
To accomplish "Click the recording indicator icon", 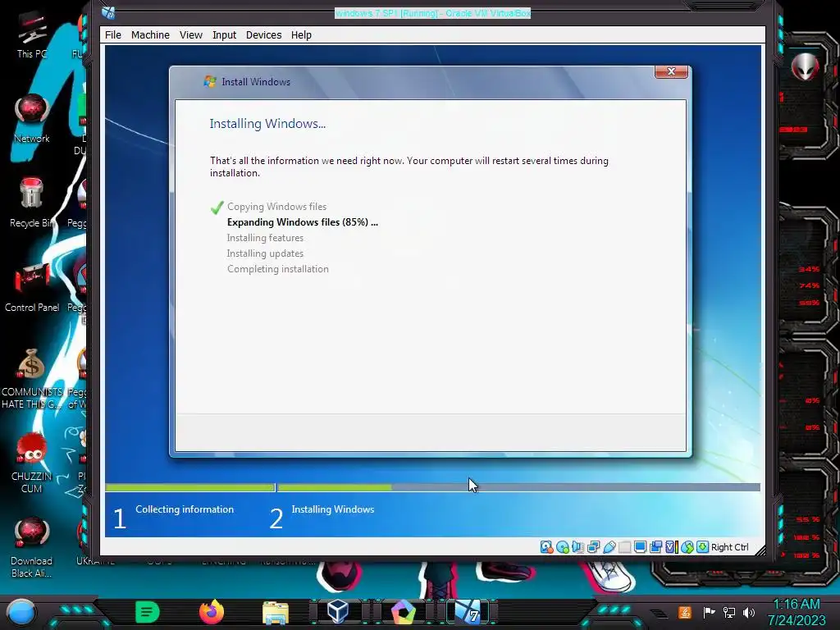I will 655,547.
